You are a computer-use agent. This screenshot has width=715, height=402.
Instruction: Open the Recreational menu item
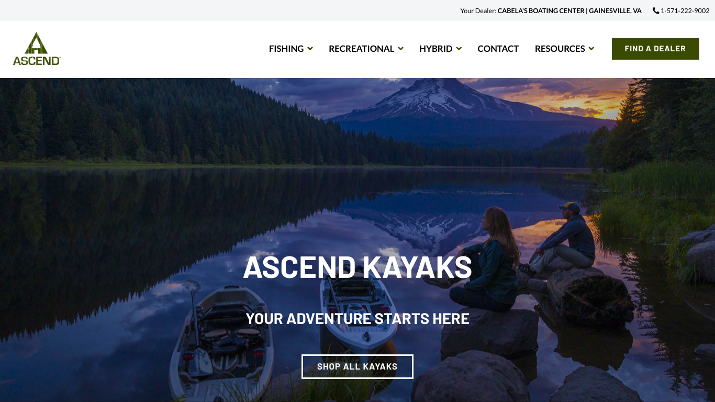tap(361, 49)
